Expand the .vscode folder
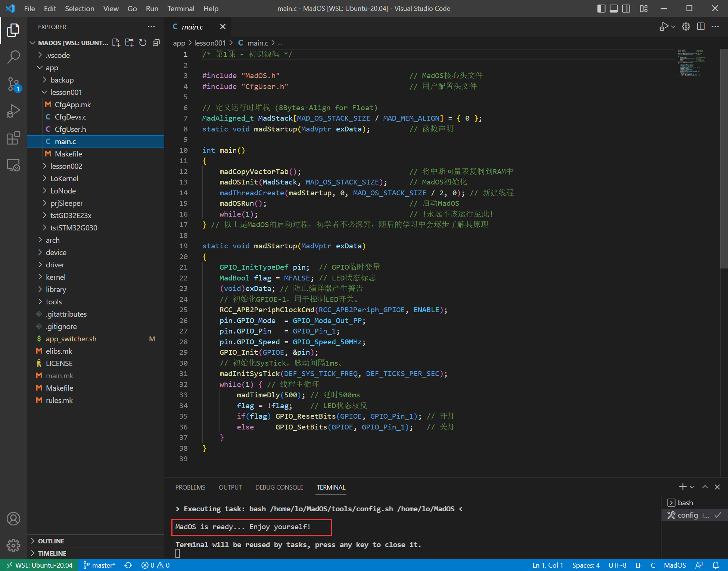Image resolution: width=728 pixels, height=571 pixels. tap(96, 55)
